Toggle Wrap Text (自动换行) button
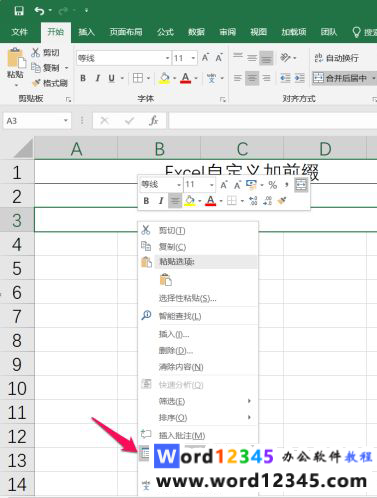 tap(337, 58)
